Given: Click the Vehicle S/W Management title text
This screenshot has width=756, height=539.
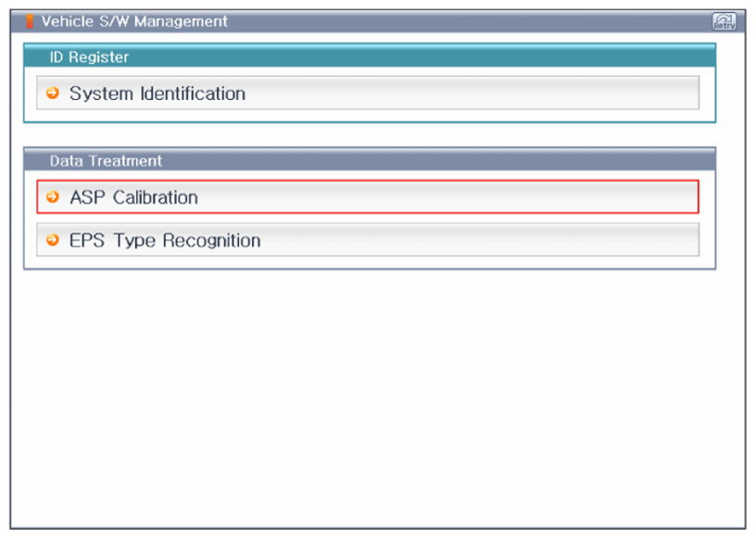Looking at the screenshot, I should (x=134, y=21).
